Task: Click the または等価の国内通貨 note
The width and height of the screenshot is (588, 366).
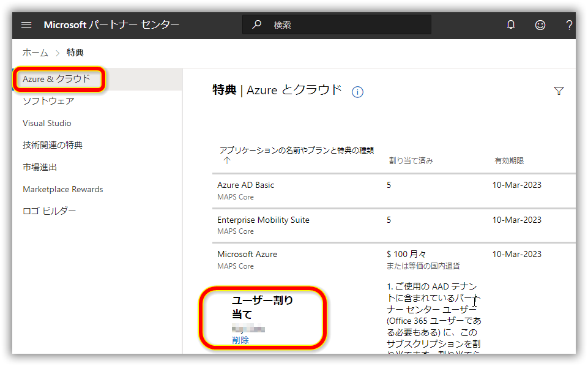Action: coord(423,266)
